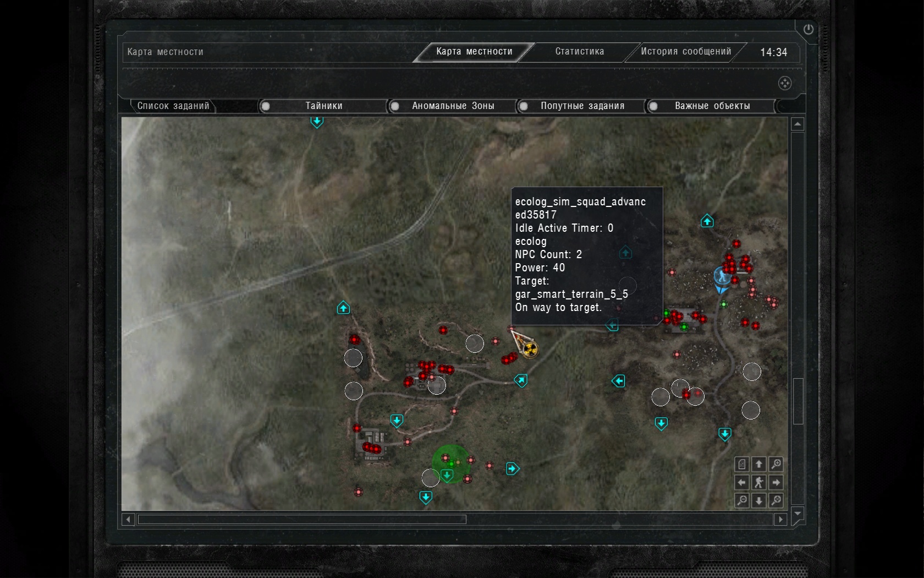The height and width of the screenshot is (578, 924).
Task: Toggle the Попутные задания filter
Action: pyautogui.click(x=582, y=106)
